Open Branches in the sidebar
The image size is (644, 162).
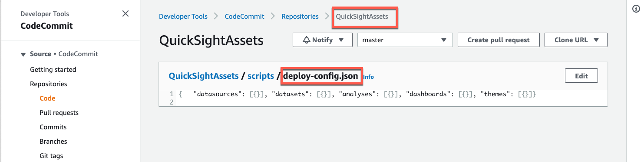(53, 142)
